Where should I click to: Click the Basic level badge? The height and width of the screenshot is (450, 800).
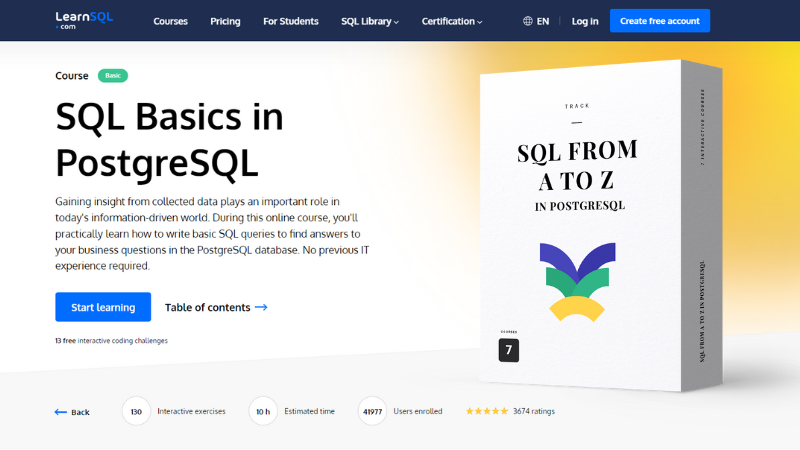pyautogui.click(x=113, y=76)
